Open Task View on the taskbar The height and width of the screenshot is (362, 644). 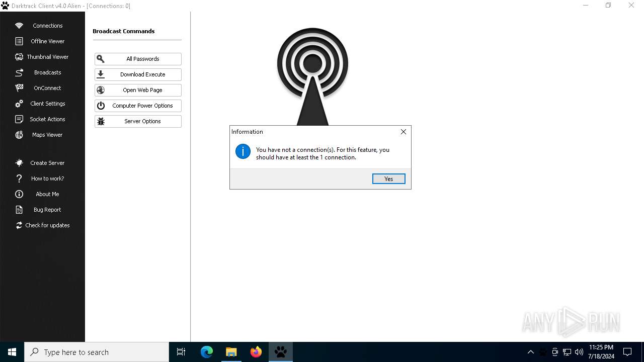tap(181, 352)
